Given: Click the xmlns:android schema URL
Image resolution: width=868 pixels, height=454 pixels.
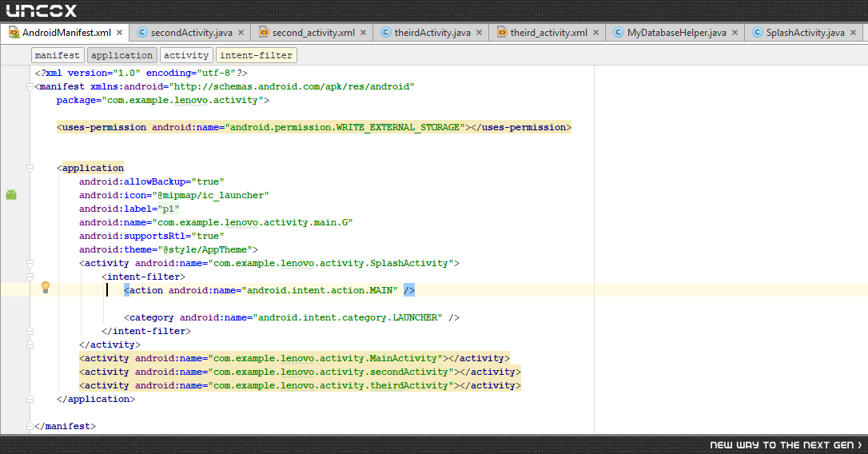Looking at the screenshot, I should coord(292,86).
